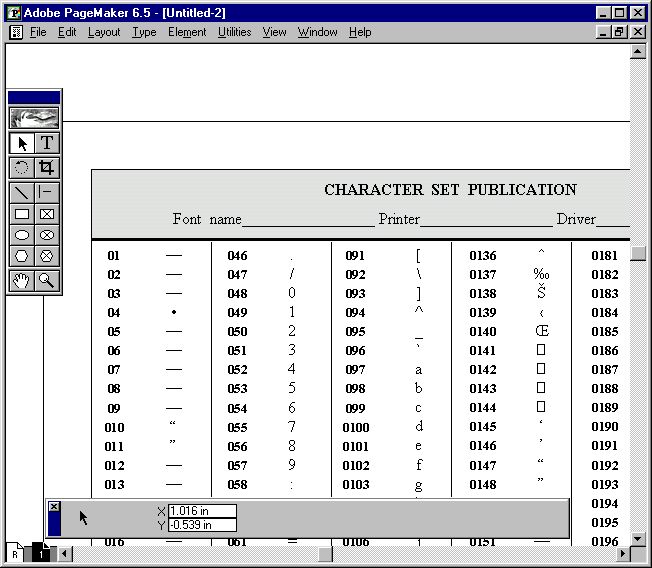
Task: Click the document control menu icon
Action: click(x=16, y=32)
